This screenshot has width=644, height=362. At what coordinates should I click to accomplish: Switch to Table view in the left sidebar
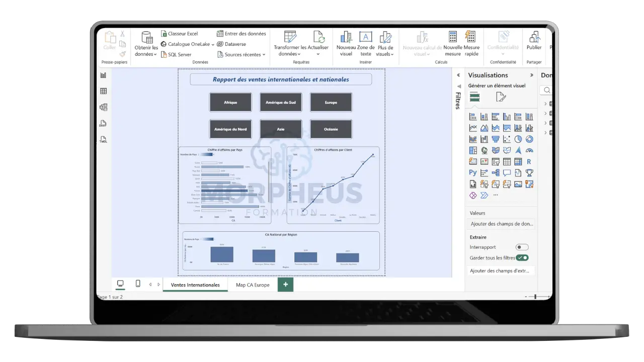103,91
